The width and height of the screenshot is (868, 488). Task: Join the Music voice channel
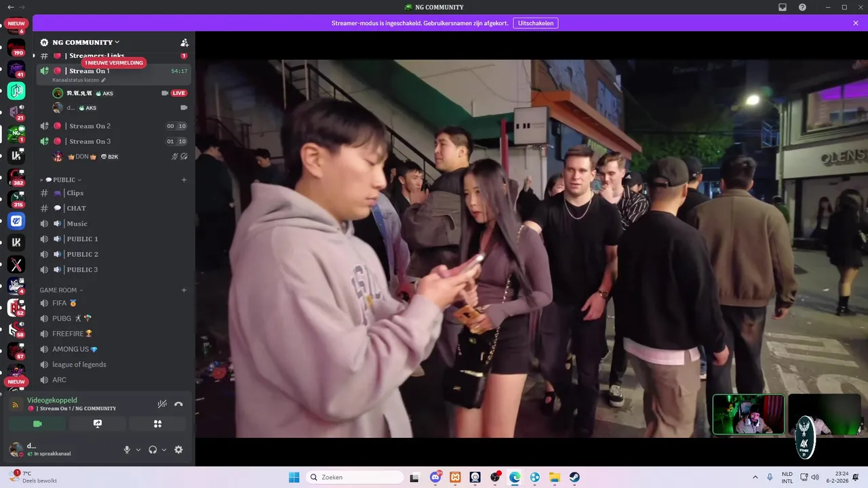coord(113,224)
